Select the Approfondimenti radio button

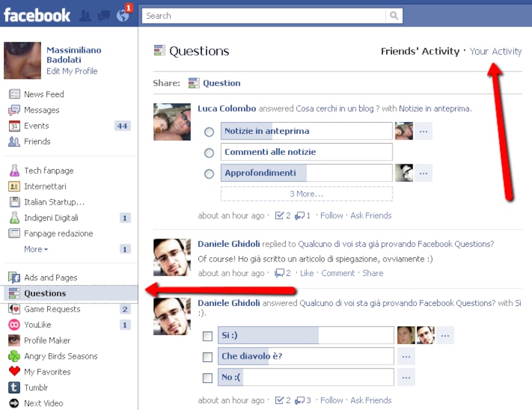[x=209, y=173]
